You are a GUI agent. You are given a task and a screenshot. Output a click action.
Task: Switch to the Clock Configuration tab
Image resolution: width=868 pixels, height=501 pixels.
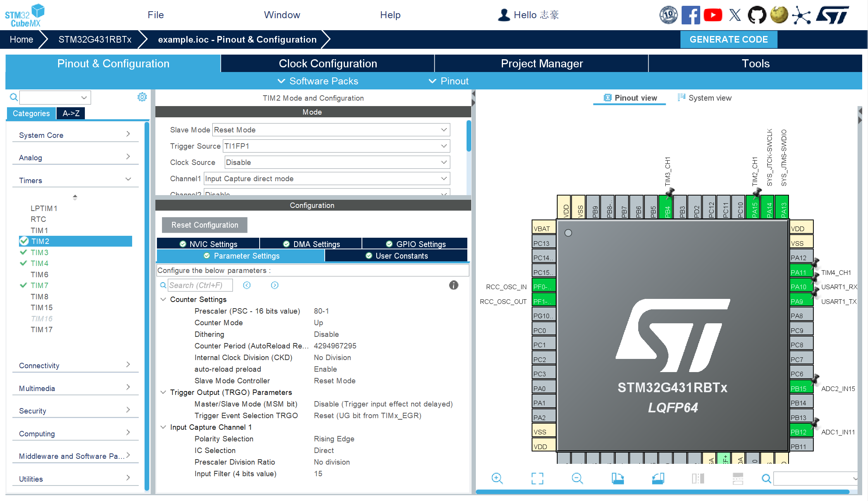pos(327,63)
